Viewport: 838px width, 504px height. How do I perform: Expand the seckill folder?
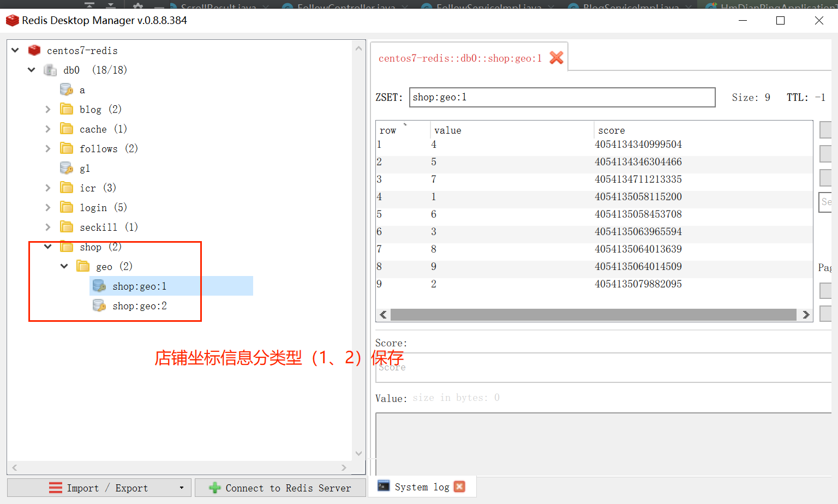click(48, 227)
